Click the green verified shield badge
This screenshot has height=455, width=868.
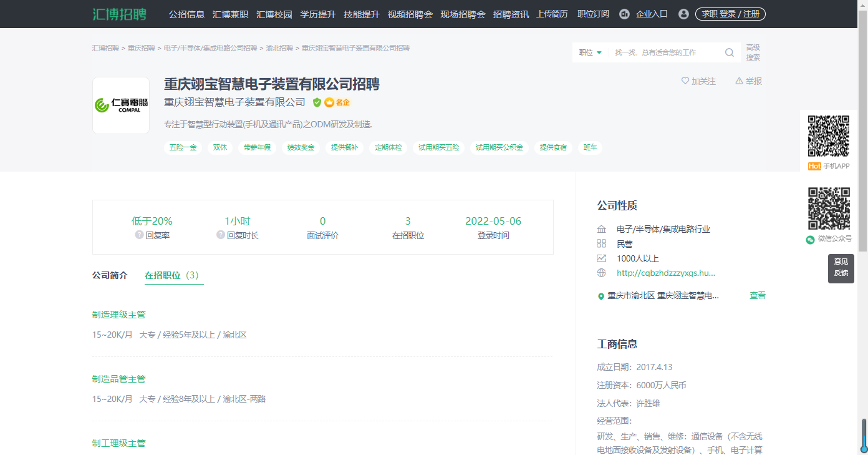(317, 102)
